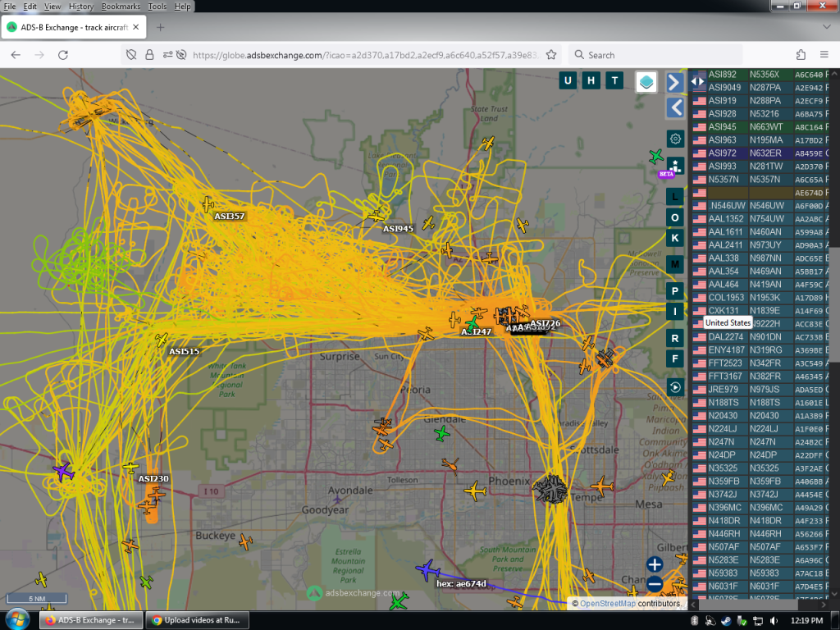Open the File menu
840x630 pixels.
[10, 7]
